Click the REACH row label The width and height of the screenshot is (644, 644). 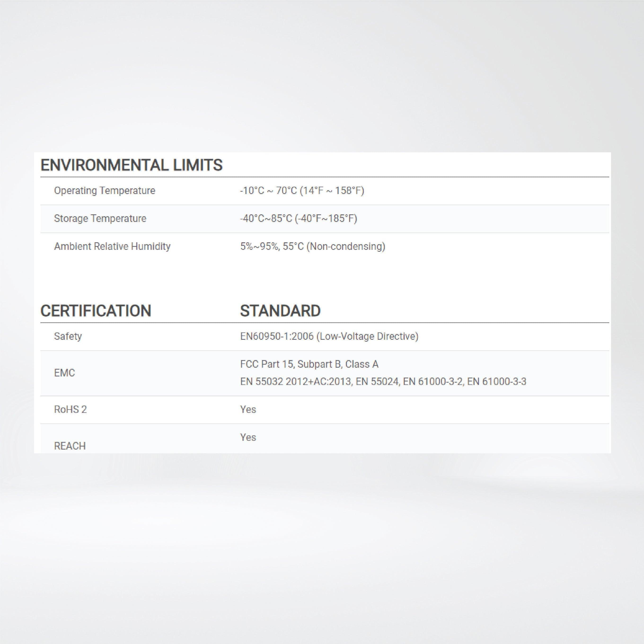70,446
